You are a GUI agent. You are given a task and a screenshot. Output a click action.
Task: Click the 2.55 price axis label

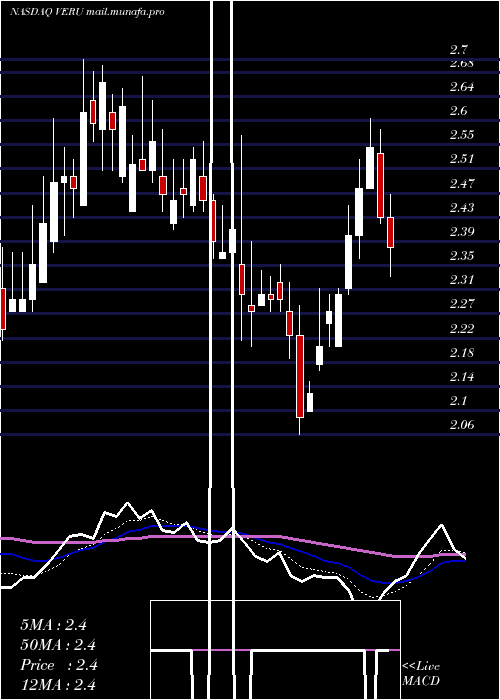[x=462, y=135]
